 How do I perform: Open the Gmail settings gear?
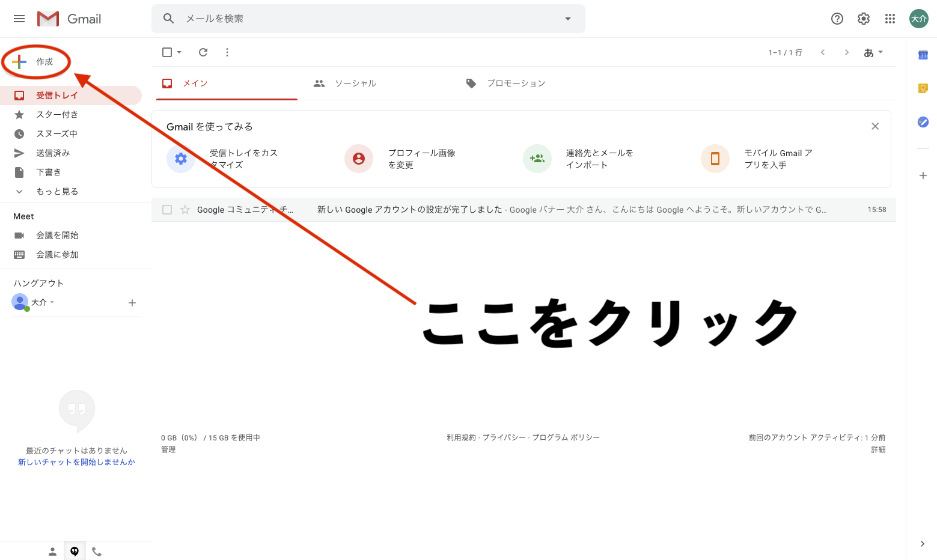[863, 19]
